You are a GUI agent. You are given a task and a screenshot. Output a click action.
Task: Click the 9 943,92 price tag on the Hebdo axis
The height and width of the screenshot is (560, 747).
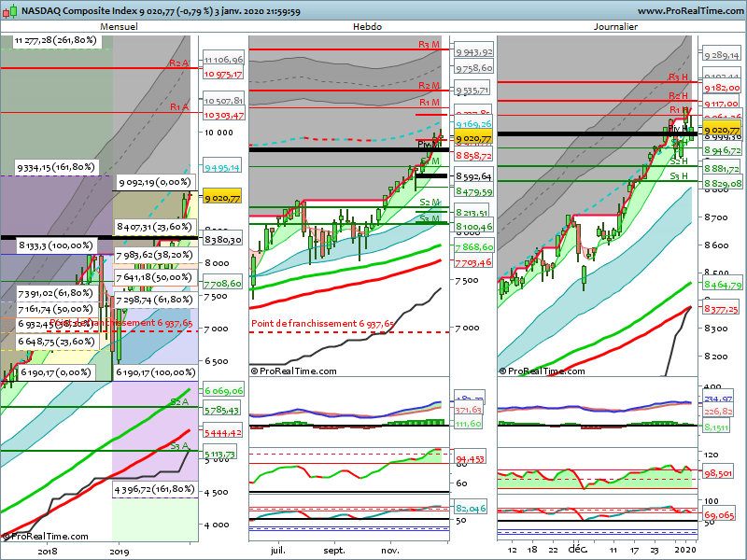point(474,52)
